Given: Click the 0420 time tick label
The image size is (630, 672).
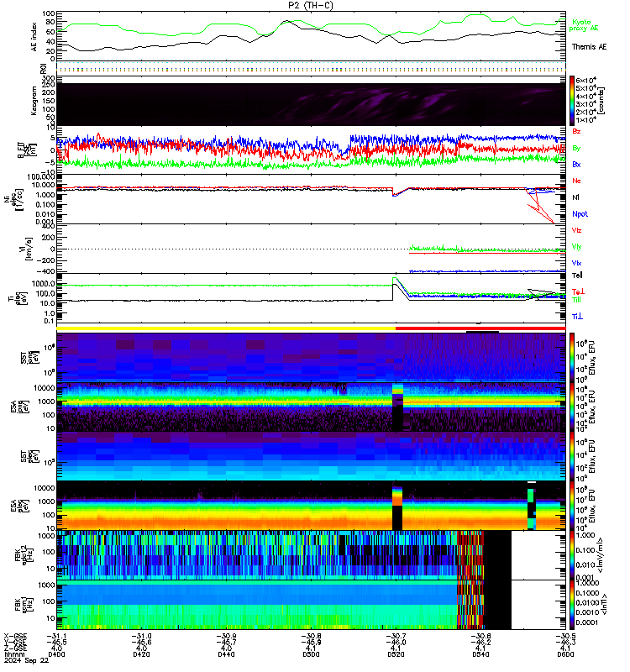Looking at the screenshot, I should pos(141,654).
